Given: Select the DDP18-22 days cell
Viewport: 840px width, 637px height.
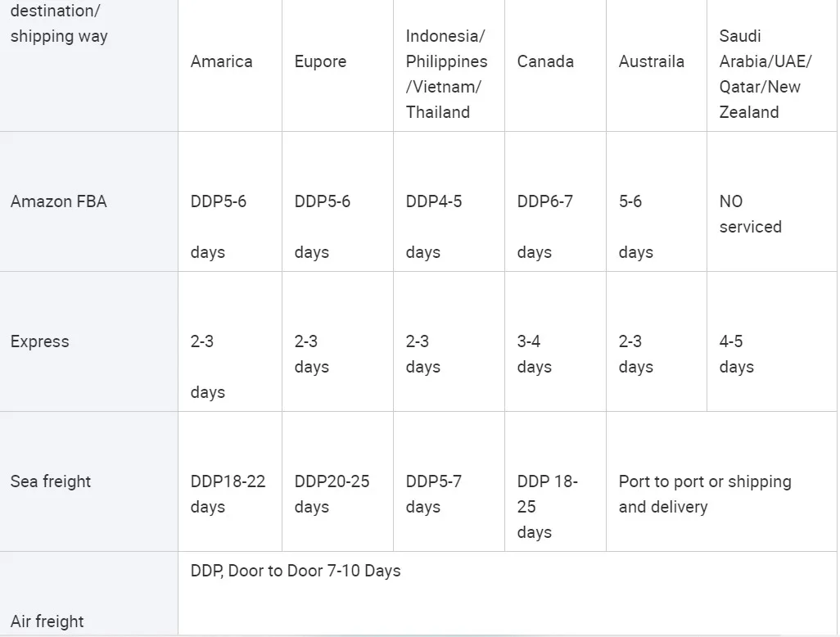Looking at the screenshot, I should [230, 481].
